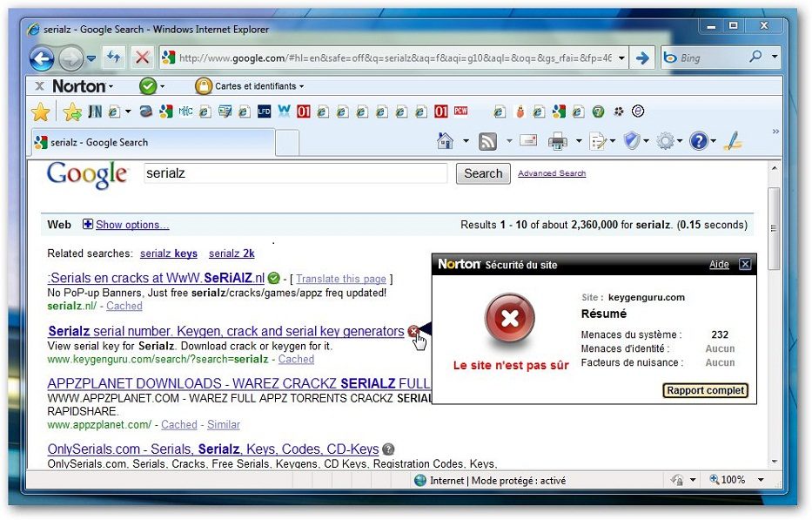This screenshot has height=520, width=812.
Task: Click the Research pen icon in command bar
Action: pos(734,141)
